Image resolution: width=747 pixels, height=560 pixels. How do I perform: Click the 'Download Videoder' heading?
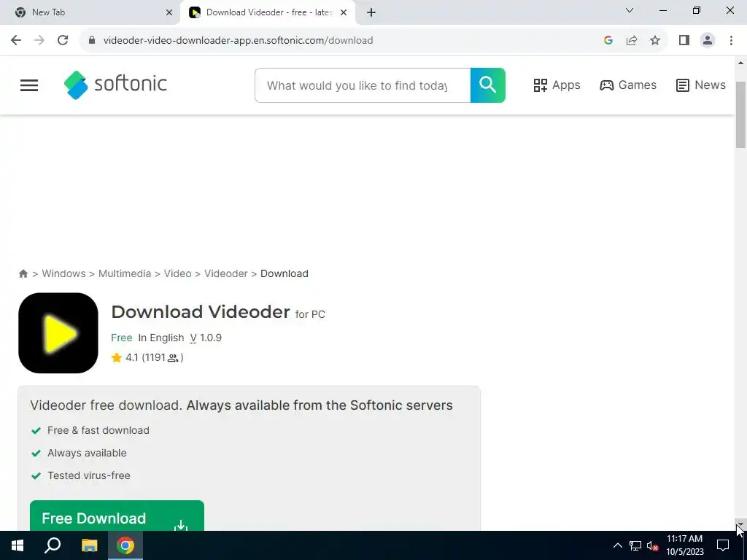[x=201, y=312]
